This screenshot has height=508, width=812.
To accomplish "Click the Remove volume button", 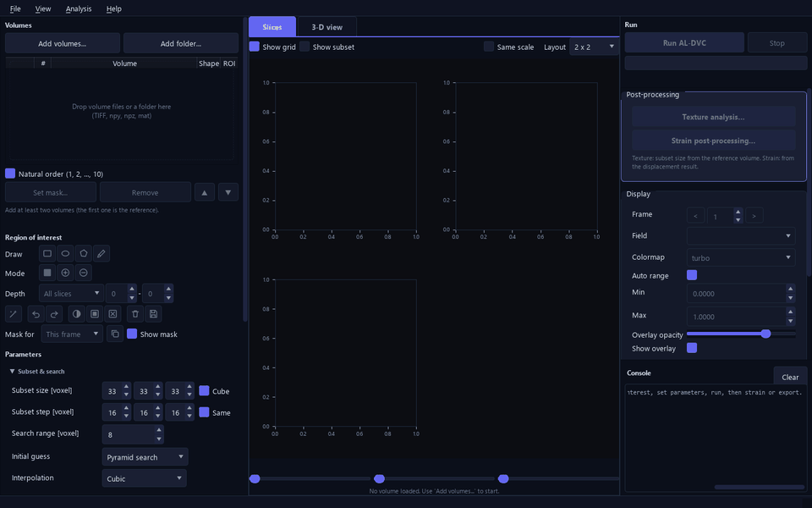I will [x=145, y=192].
